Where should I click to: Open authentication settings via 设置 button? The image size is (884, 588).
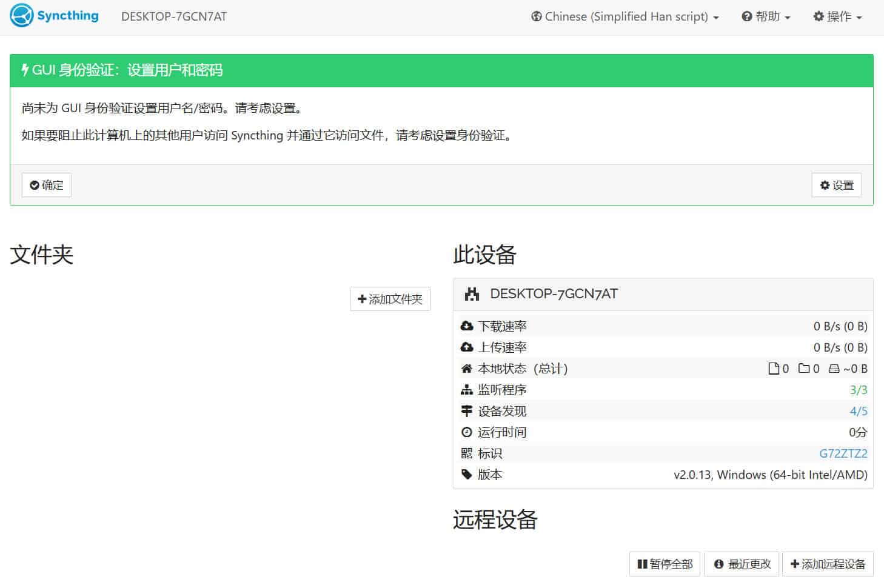pos(837,185)
